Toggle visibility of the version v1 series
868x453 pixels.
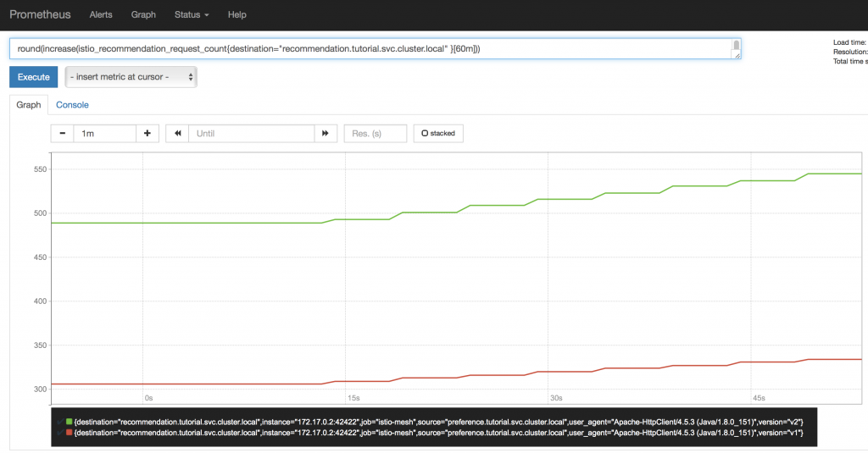point(424,433)
